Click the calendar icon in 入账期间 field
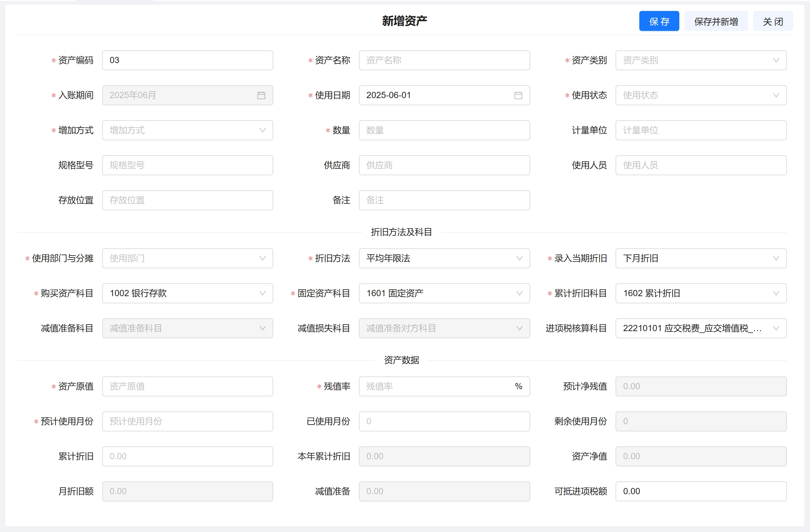The height and width of the screenshot is (532, 810). [261, 95]
